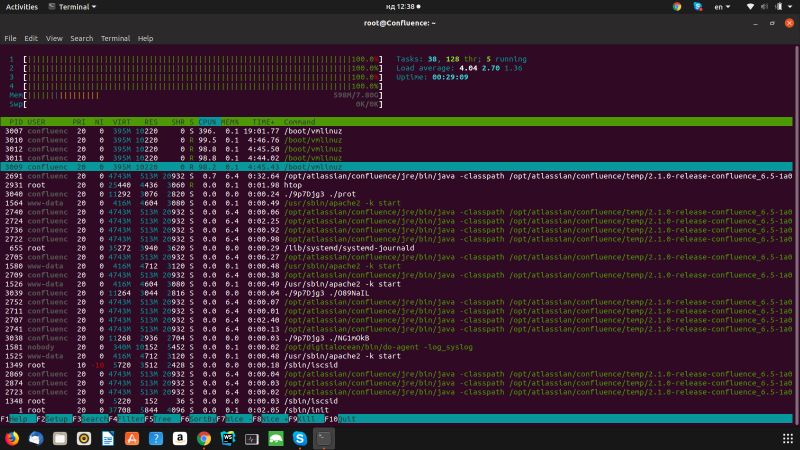Click F3 Search in htop footer
This screenshot has height=450, width=800.
[x=90, y=419]
